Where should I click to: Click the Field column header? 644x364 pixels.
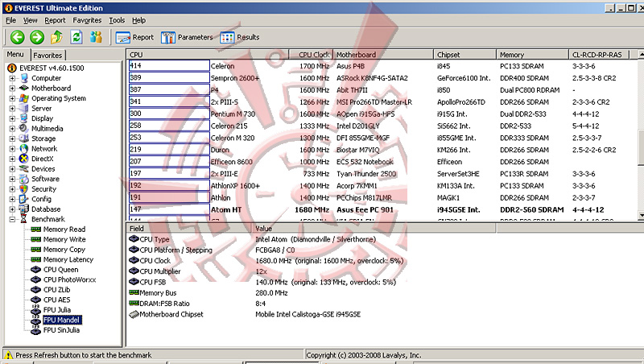(189, 229)
